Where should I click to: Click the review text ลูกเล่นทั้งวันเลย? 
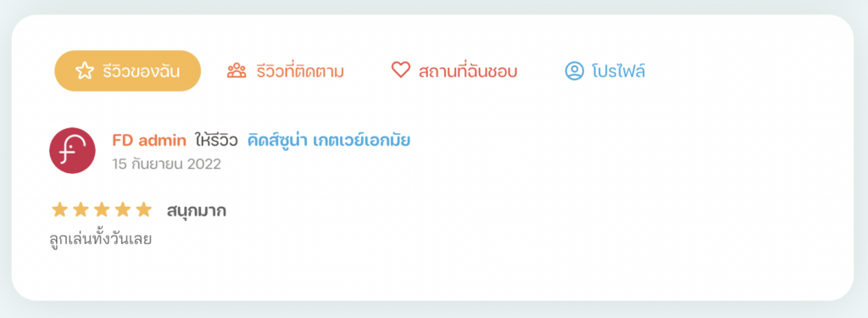point(101,239)
